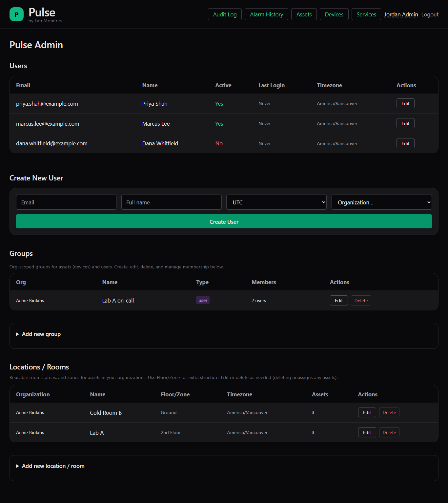
Task: Focus the Email input field
Action: click(66, 202)
